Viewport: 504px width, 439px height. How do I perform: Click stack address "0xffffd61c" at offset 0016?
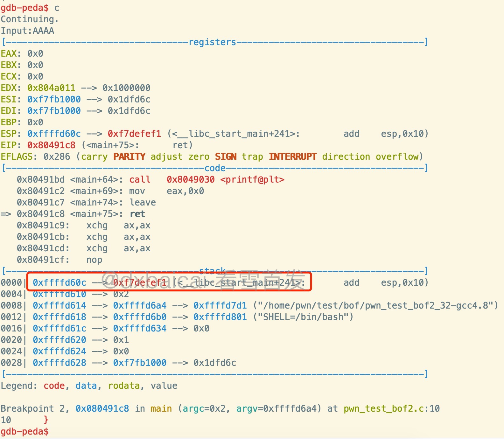click(59, 329)
